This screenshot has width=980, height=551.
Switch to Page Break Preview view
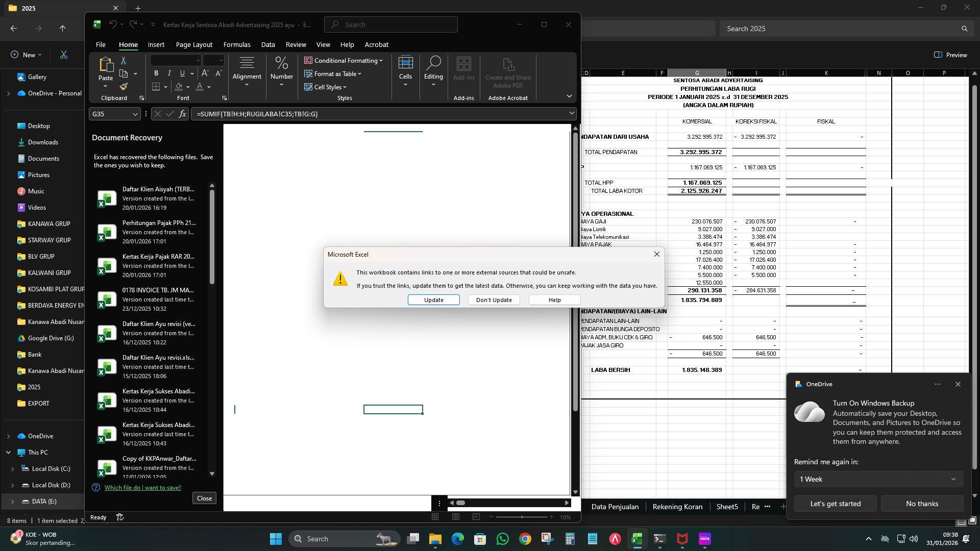click(x=476, y=517)
